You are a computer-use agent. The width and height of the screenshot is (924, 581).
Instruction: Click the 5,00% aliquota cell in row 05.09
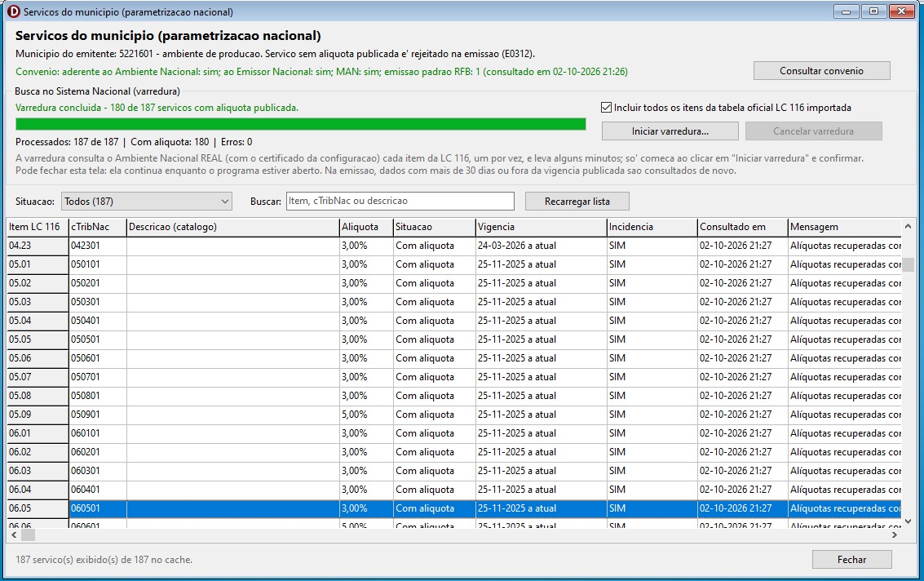[x=366, y=415]
